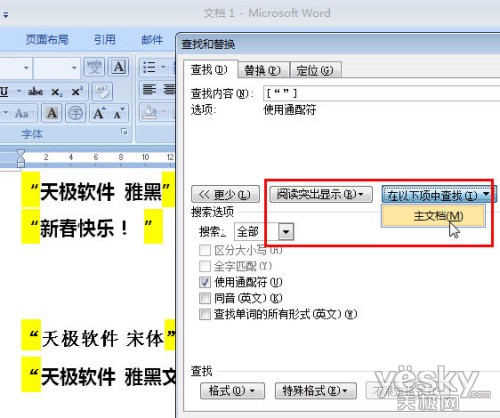Screen dimensions: 500x418
Task: Apply bullet list formatting
Action: pyautogui.click(x=149, y=68)
